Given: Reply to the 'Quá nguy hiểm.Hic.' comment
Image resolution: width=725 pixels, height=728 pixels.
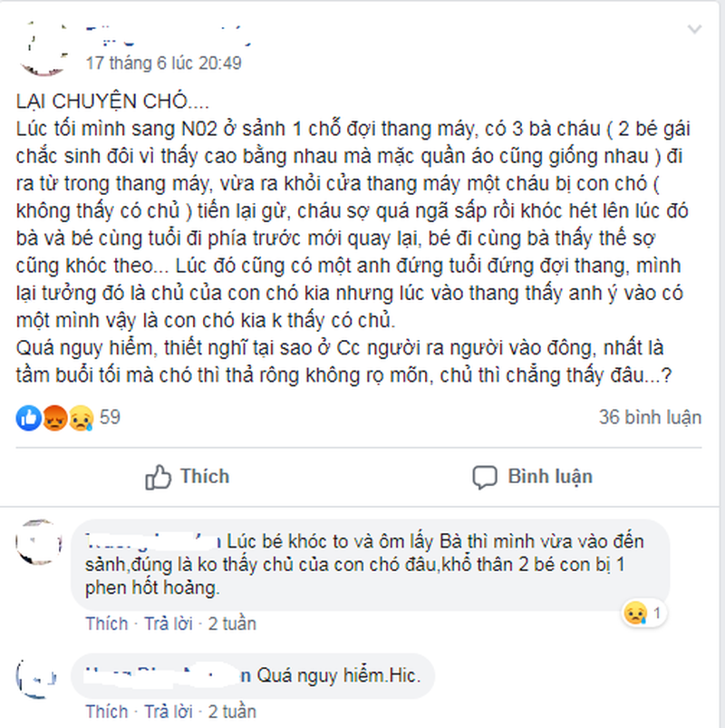Looking at the screenshot, I should (168, 712).
